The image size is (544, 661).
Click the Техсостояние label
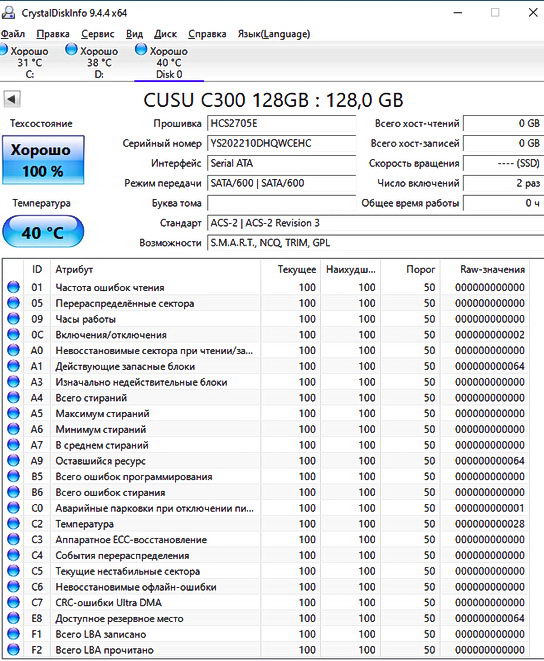(x=41, y=124)
